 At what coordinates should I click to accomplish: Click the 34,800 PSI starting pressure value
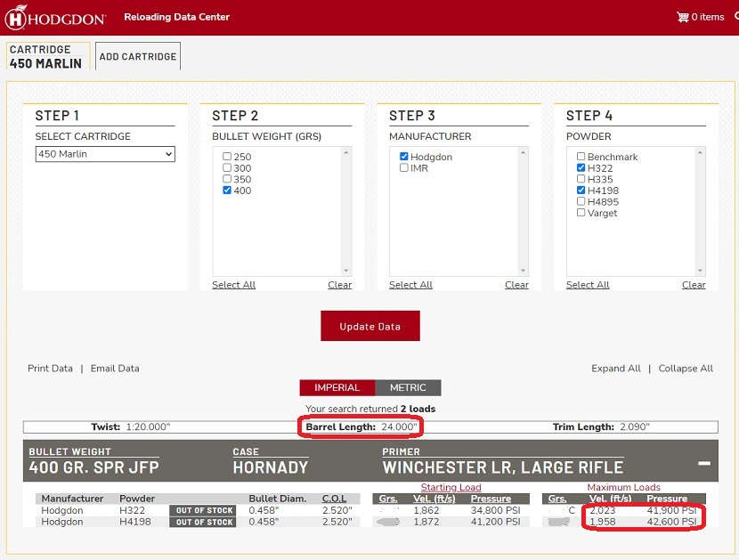click(x=495, y=510)
